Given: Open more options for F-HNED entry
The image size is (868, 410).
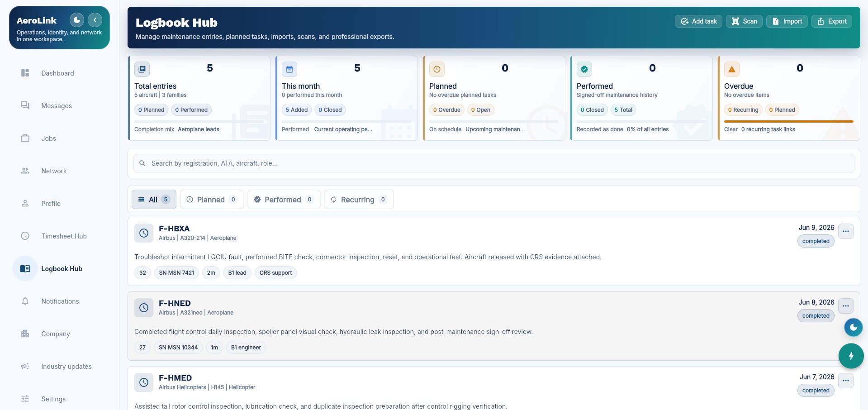Looking at the screenshot, I should (x=845, y=306).
